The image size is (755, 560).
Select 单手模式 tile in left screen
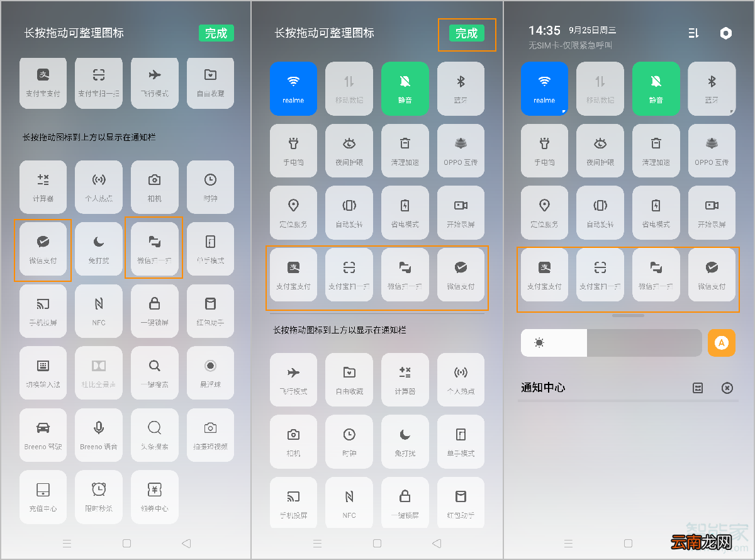[210, 250]
